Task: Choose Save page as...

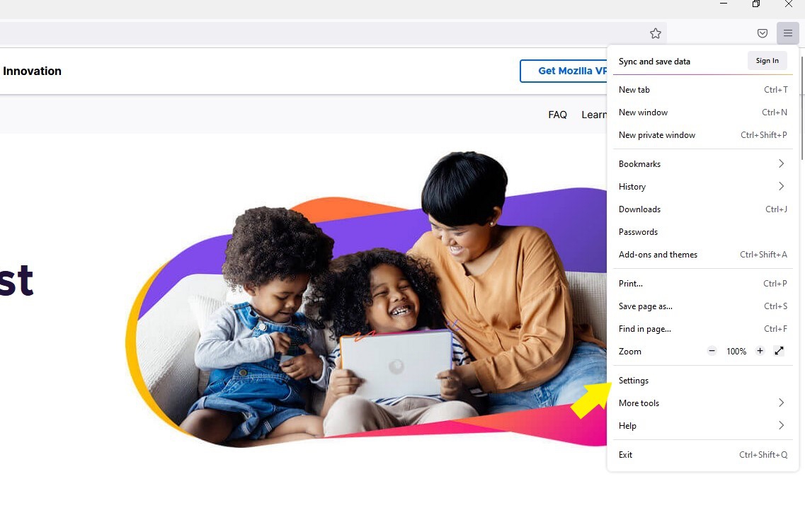Action: [x=703, y=306]
